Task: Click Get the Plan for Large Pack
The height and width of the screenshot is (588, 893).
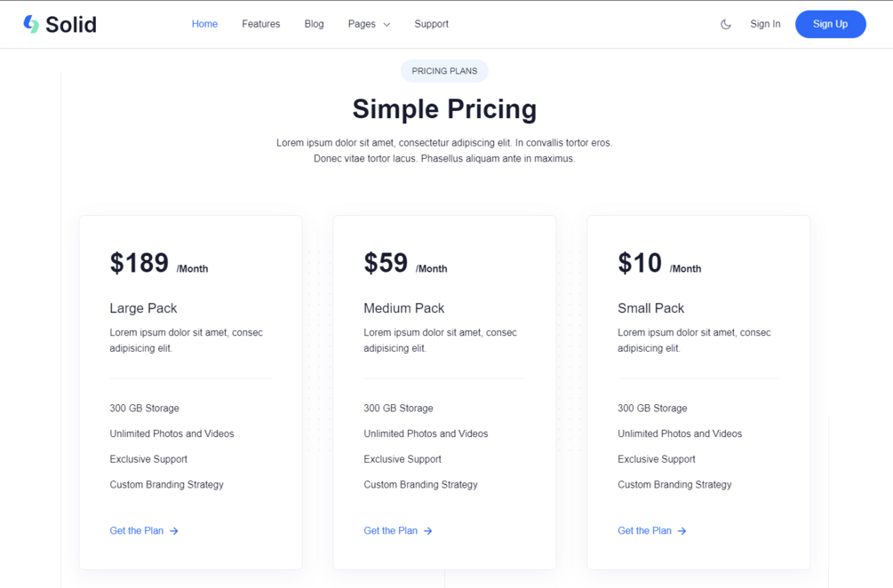Action: 137,530
